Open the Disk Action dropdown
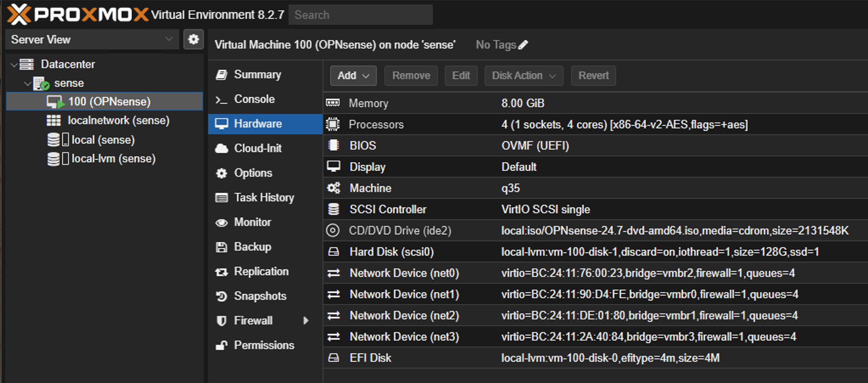Viewport: 868px width, 383px height. pos(524,76)
